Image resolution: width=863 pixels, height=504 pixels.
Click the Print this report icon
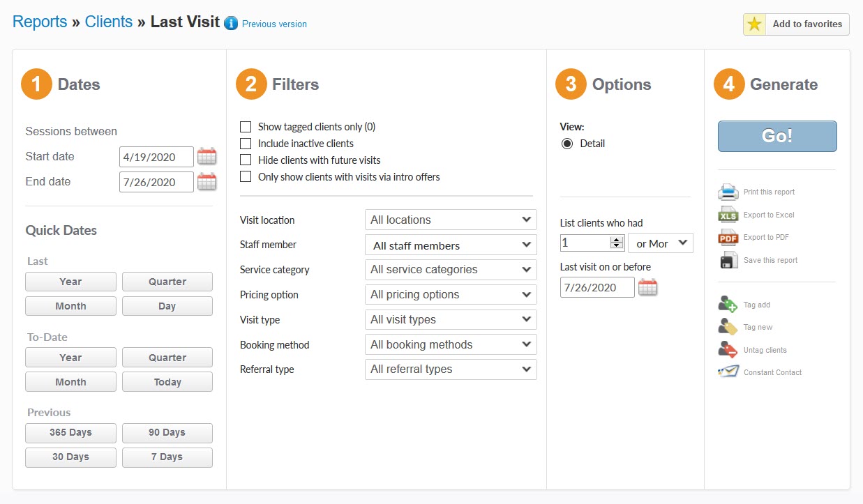[x=728, y=192]
